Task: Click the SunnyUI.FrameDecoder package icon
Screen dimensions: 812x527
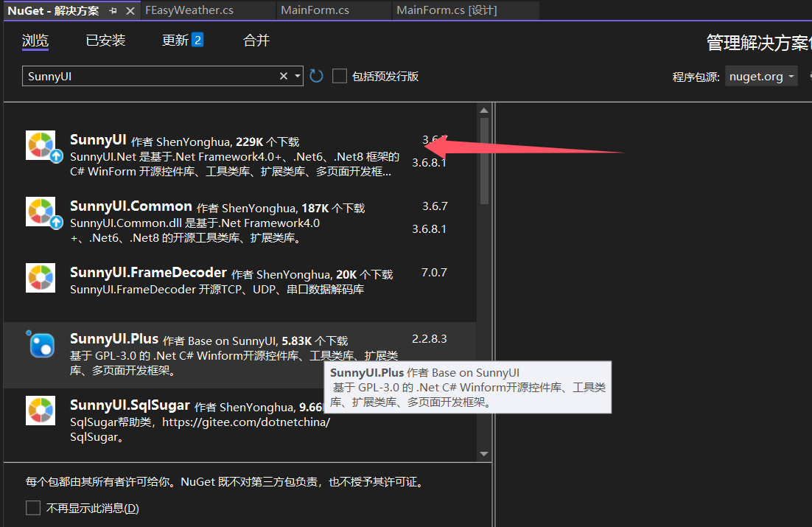Action: click(x=41, y=279)
